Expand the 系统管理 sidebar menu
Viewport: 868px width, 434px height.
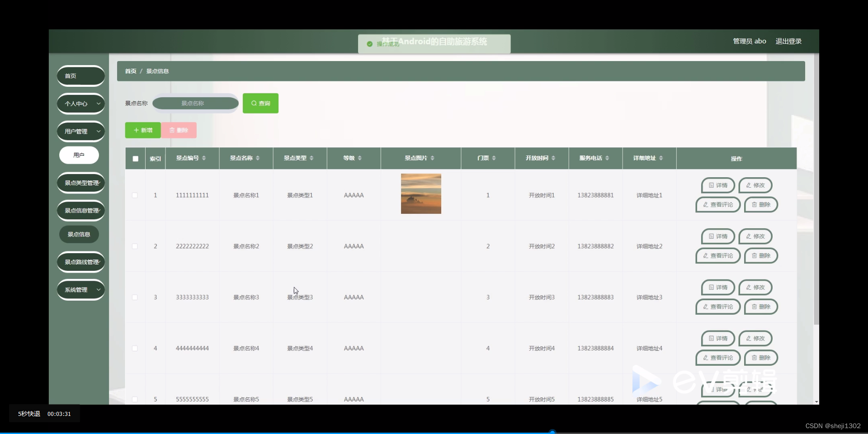click(80, 290)
